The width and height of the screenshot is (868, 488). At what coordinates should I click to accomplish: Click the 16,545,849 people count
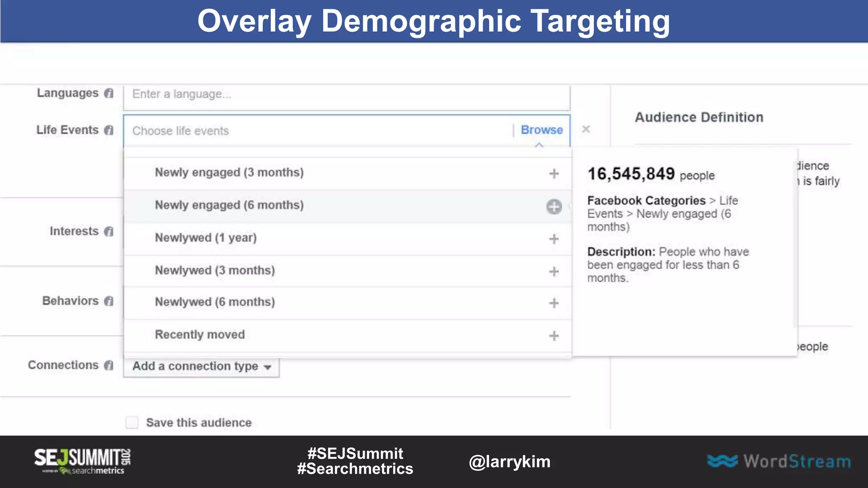tap(651, 174)
